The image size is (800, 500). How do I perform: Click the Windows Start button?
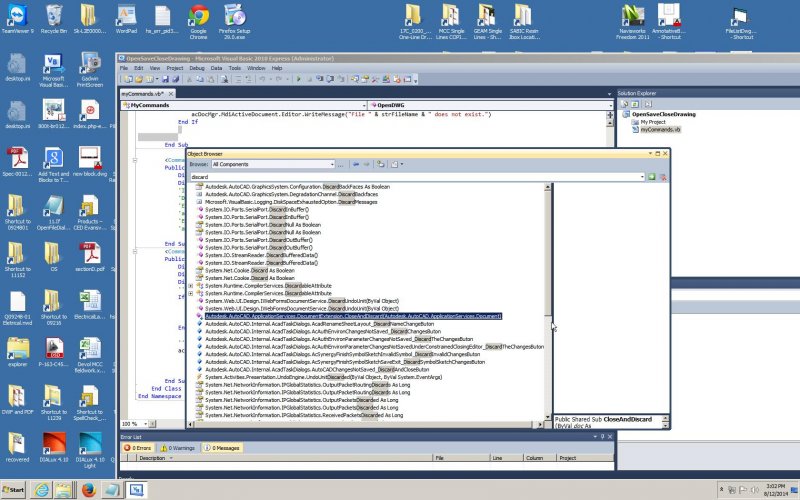click(13, 490)
